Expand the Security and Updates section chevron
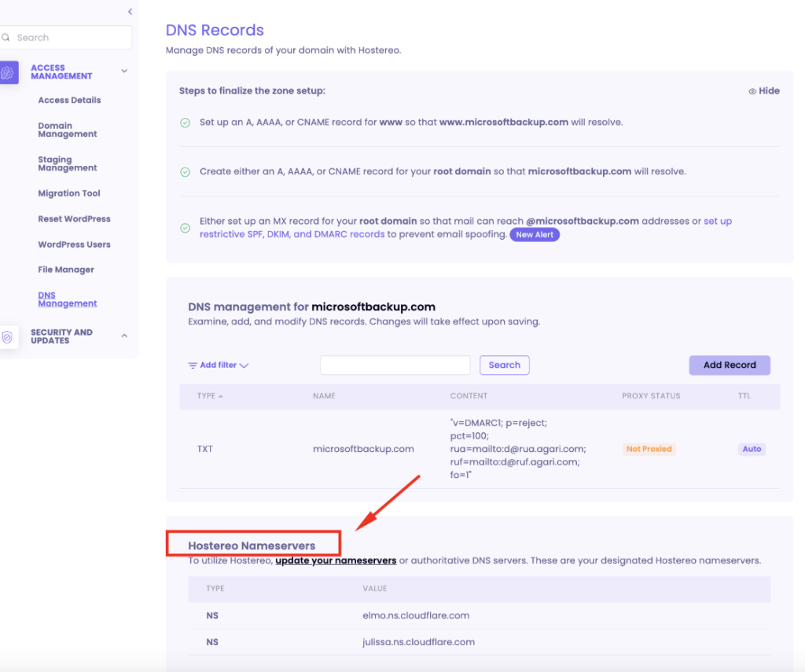The height and width of the screenshot is (672, 805). 124,336
